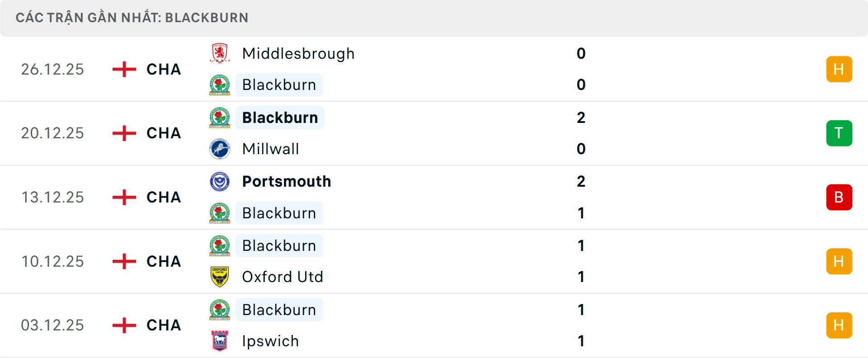Click England flag on 26.12.25 row
Screen dimensions: 868x358
click(124, 69)
